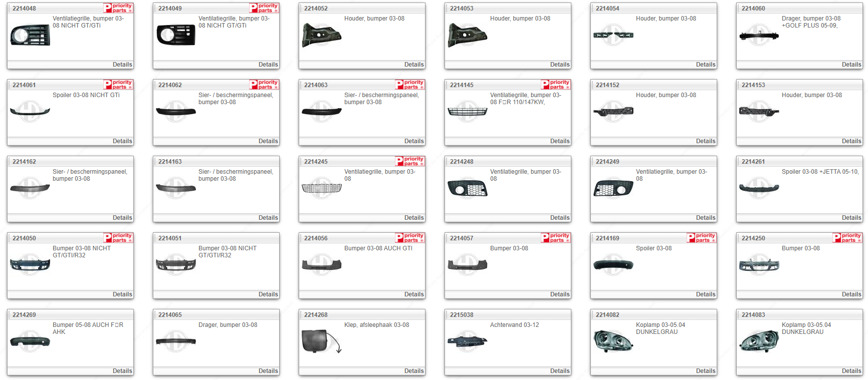Open the bumper thumbnail for part 2214050

(30, 265)
